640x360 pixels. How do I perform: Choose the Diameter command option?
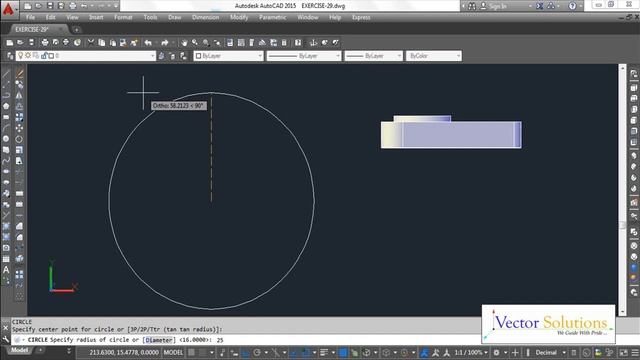point(158,340)
